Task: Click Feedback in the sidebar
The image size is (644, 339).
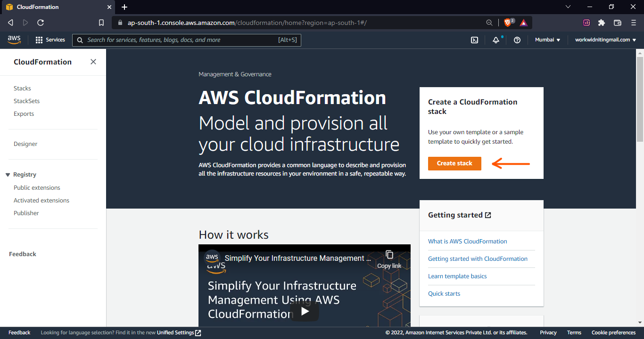Action: (x=23, y=254)
